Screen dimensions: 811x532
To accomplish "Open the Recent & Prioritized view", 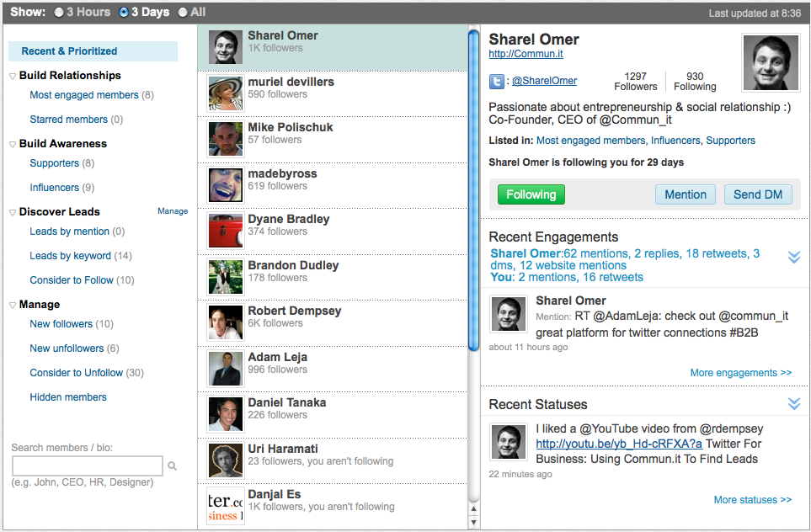I will click(x=93, y=51).
